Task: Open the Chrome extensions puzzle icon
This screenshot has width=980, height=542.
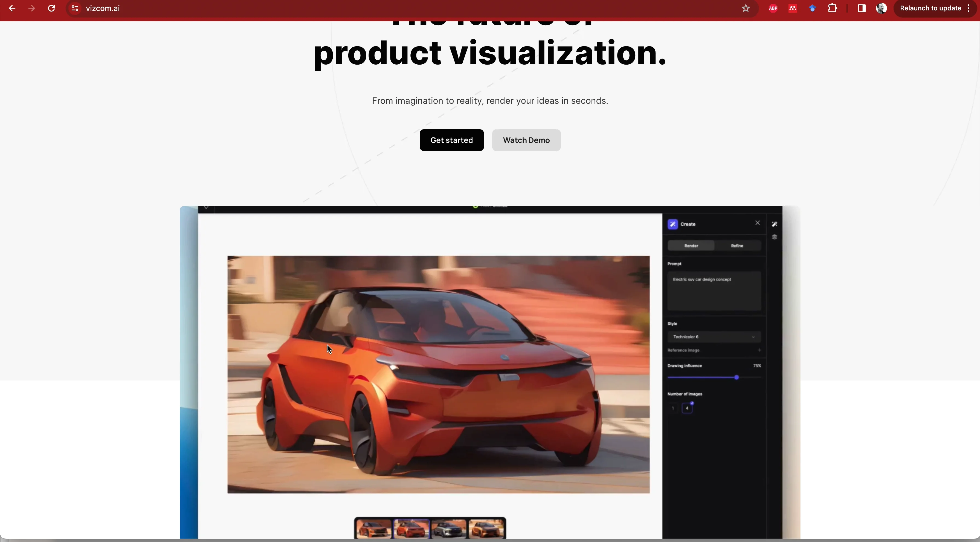Action: pos(832,8)
